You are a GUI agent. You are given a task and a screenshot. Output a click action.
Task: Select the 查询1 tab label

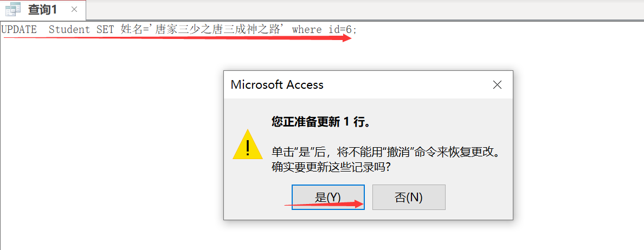pos(43,10)
